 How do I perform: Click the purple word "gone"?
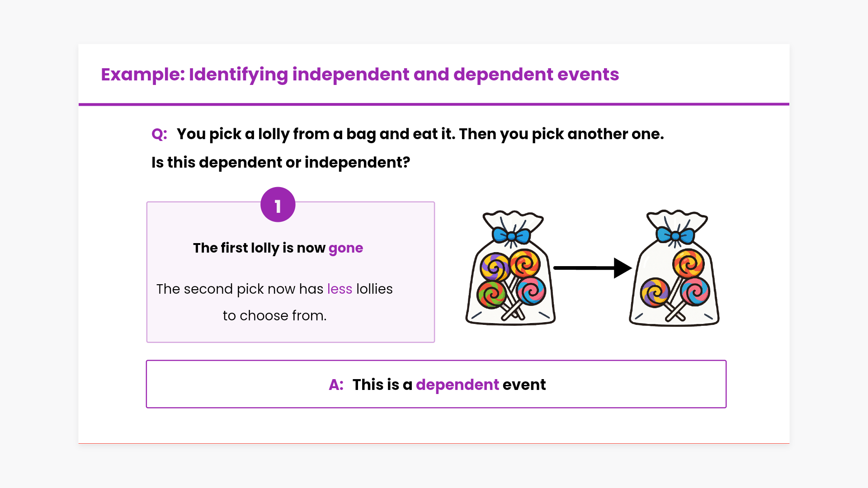(345, 248)
